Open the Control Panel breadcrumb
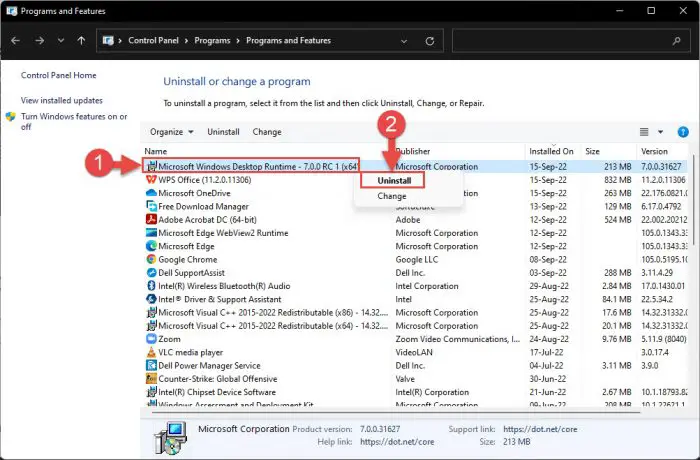The image size is (700, 460). coord(154,41)
